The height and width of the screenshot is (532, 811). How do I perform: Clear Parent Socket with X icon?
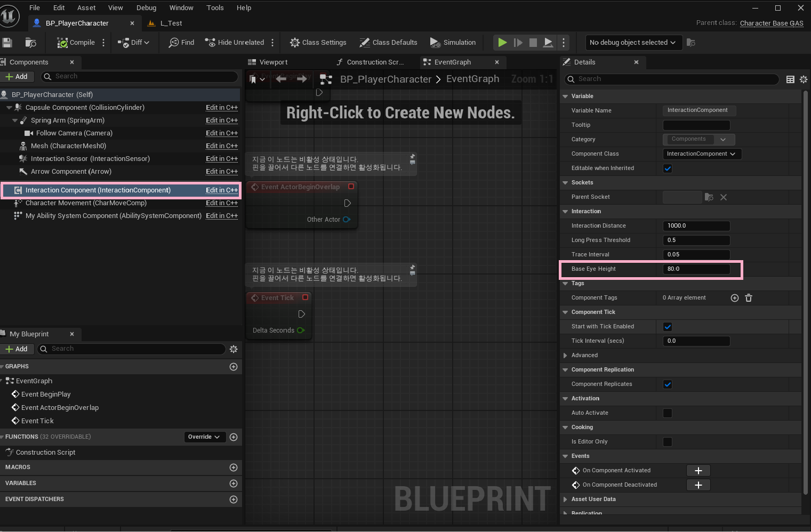pyautogui.click(x=724, y=197)
